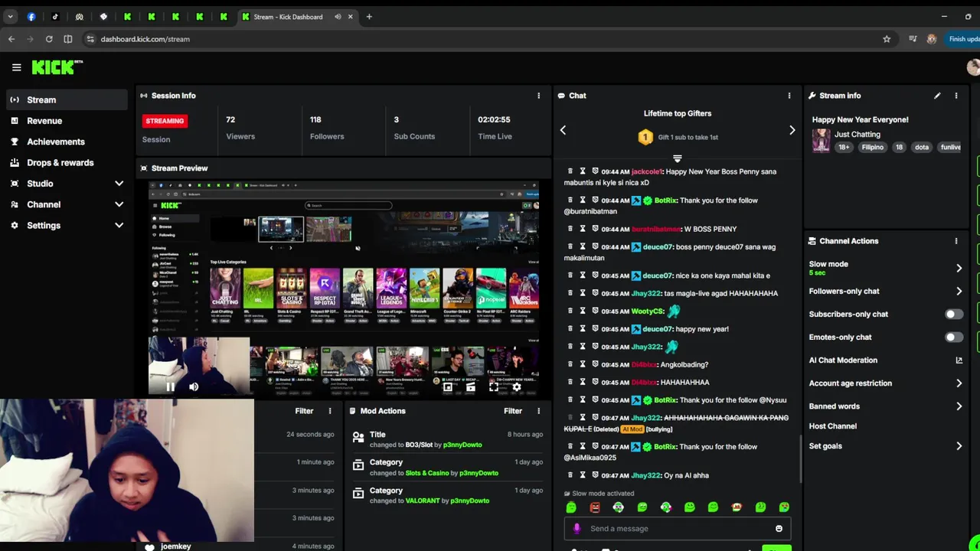
Task: Click the dota stream tag
Action: click(x=922, y=148)
